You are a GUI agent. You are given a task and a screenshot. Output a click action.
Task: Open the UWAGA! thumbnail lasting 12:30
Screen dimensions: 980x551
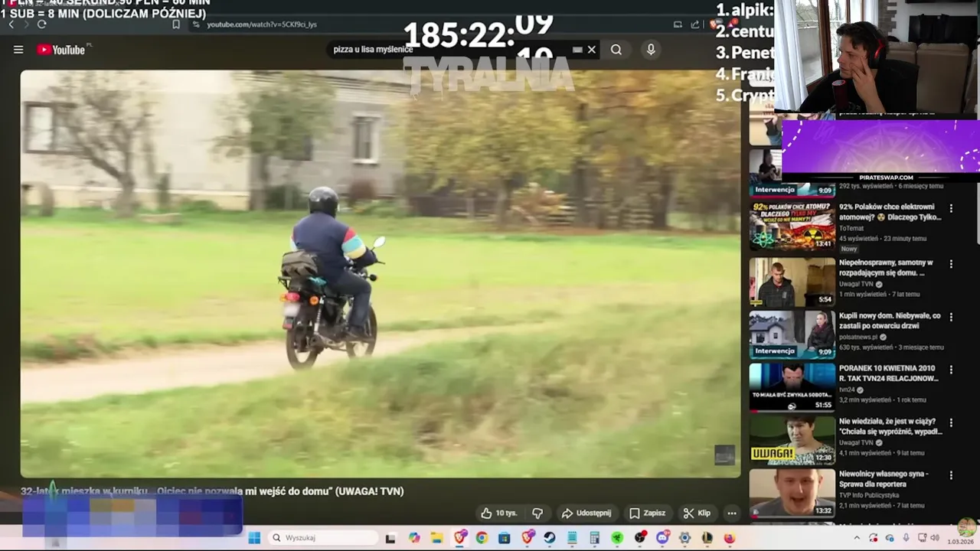[x=792, y=439]
